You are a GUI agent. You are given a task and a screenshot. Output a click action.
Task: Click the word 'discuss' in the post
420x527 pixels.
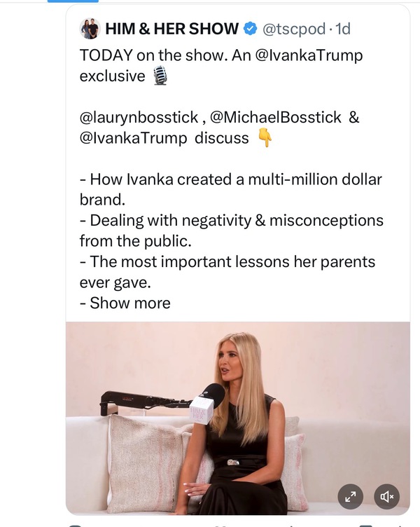point(221,138)
